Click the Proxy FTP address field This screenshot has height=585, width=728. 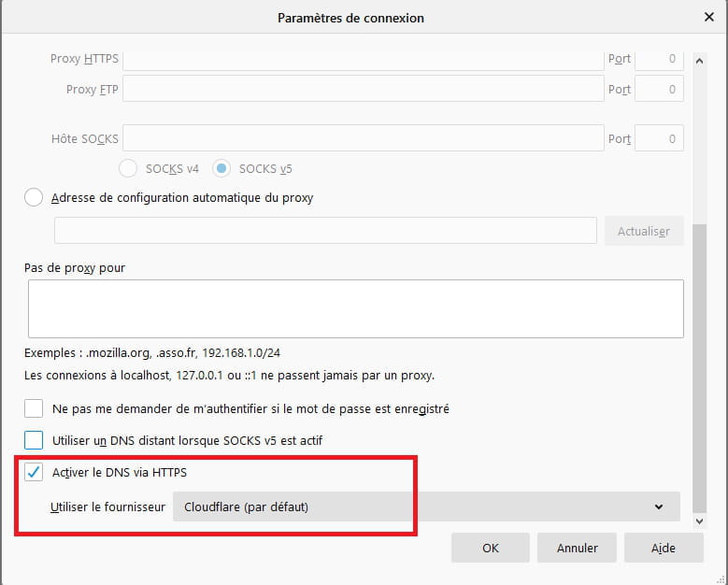pyautogui.click(x=364, y=89)
